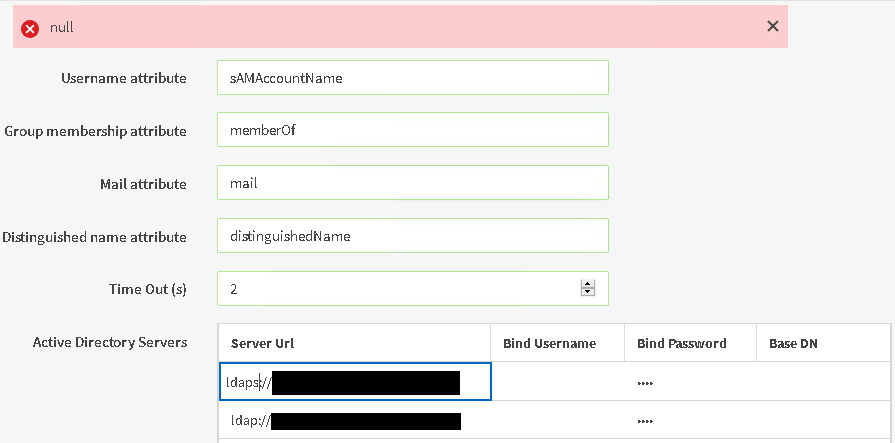
Task: Increase the Time Out value
Action: (587, 284)
